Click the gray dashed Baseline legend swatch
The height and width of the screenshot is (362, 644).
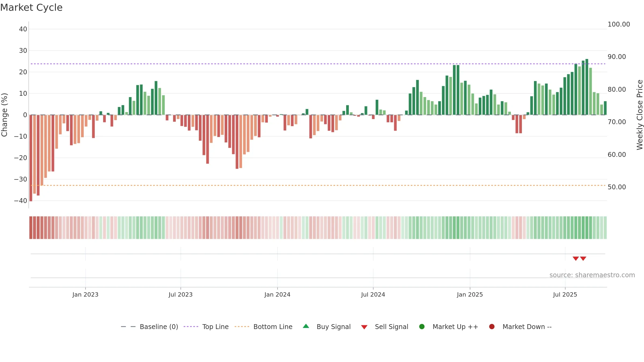click(x=128, y=327)
